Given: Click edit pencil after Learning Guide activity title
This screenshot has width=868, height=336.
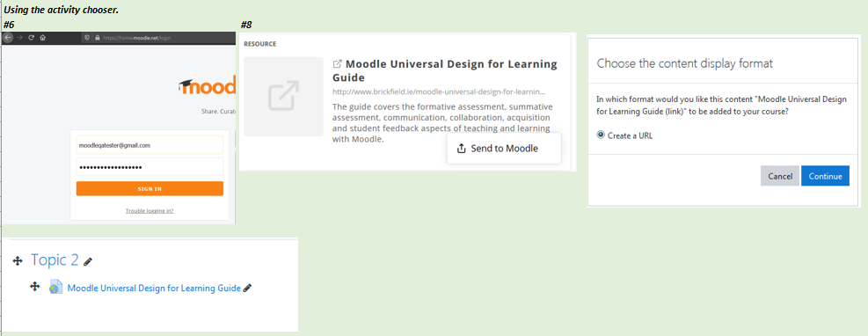Looking at the screenshot, I should point(247,288).
